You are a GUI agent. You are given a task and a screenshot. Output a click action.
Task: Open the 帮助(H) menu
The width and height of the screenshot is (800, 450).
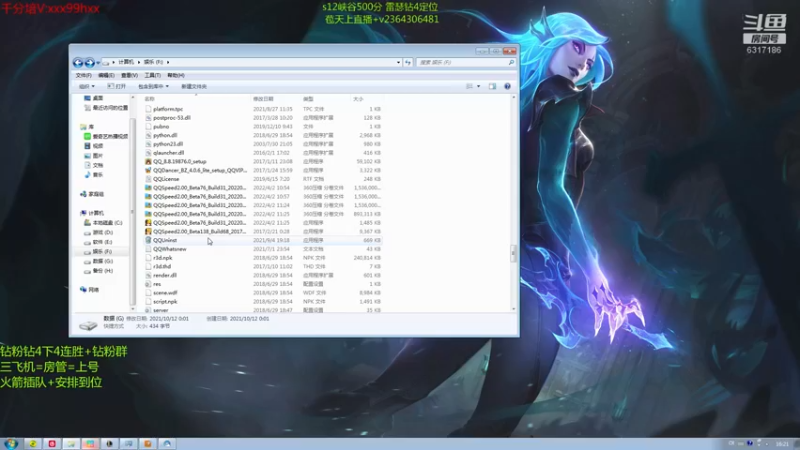click(x=176, y=76)
